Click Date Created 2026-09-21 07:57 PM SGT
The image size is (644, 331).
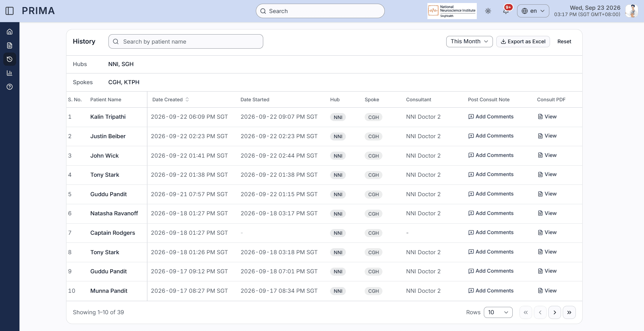pyautogui.click(x=189, y=194)
